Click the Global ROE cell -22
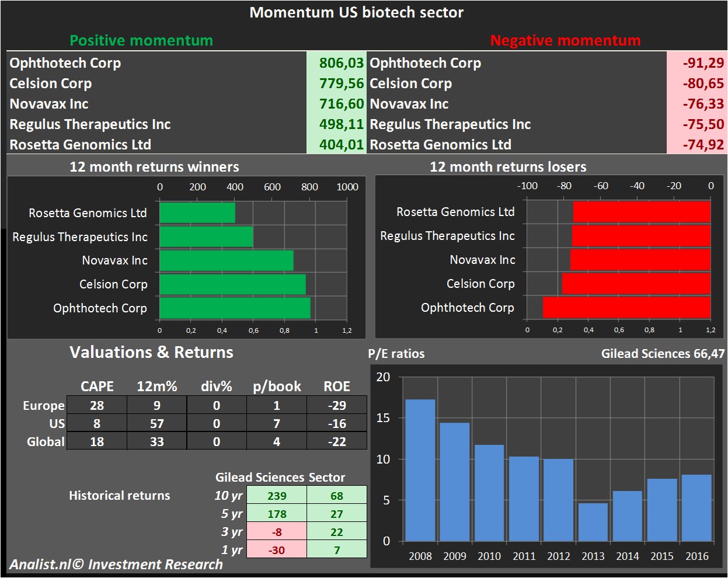This screenshot has width=728, height=578. 337,441
